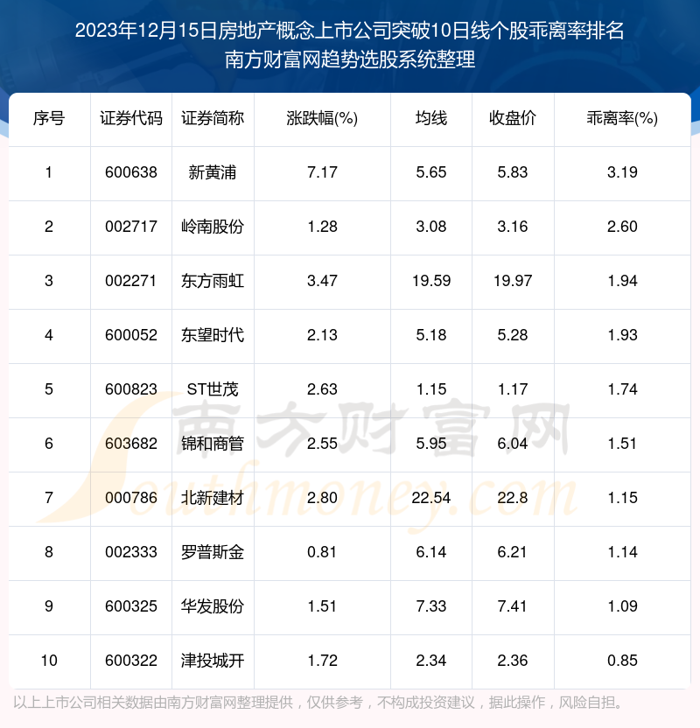Select the name 东方雨虹

(x=213, y=281)
